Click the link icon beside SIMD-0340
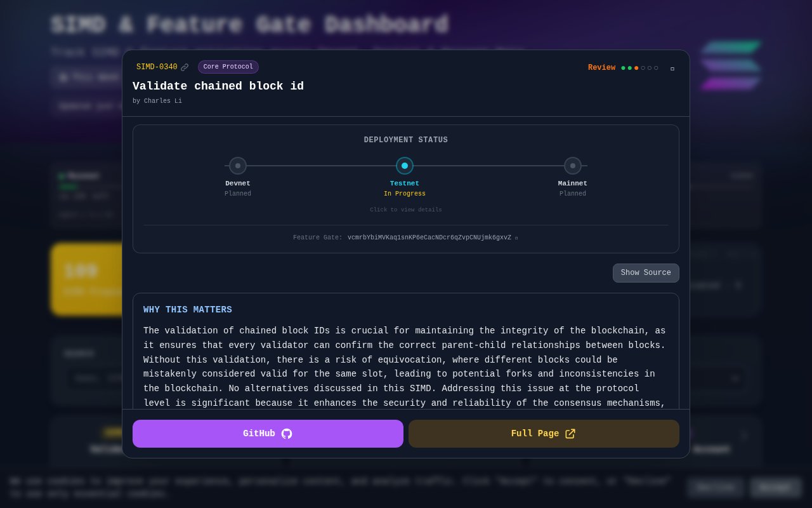Viewport: 812px width, 508px height. pos(185,67)
